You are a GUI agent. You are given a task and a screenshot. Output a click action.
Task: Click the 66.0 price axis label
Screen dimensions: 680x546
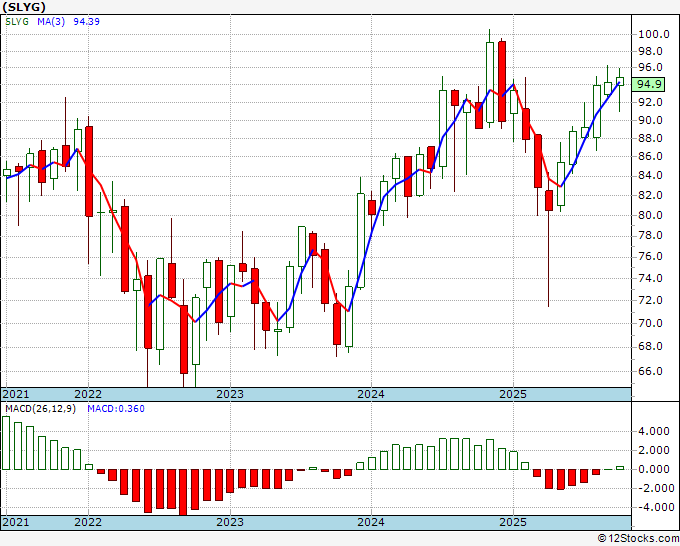pos(650,371)
